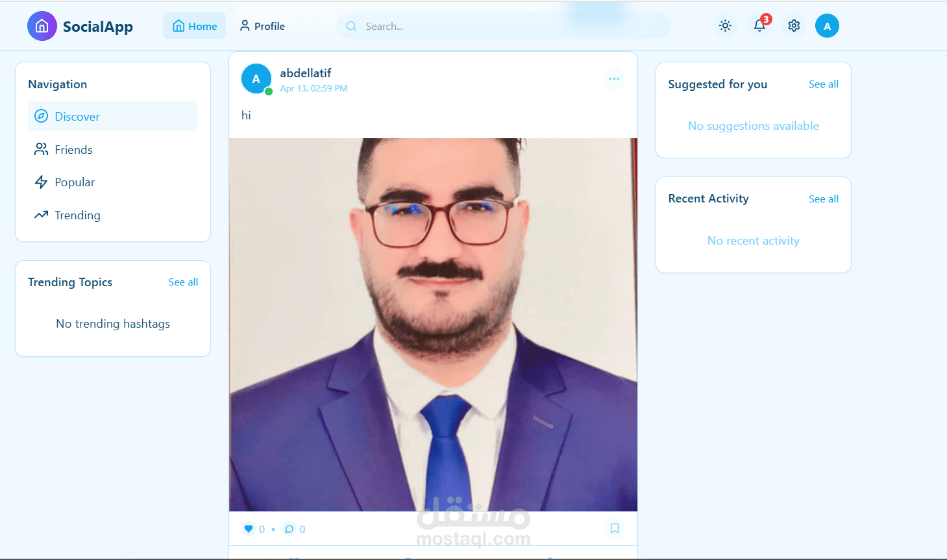This screenshot has width=947, height=560.
Task: Open the user avatar menu in header
Action: (827, 26)
